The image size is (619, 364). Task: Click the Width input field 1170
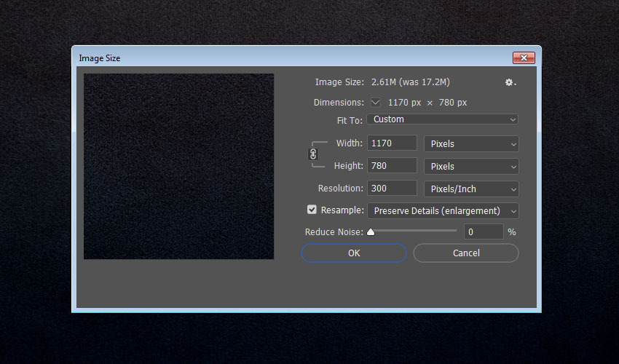click(392, 143)
